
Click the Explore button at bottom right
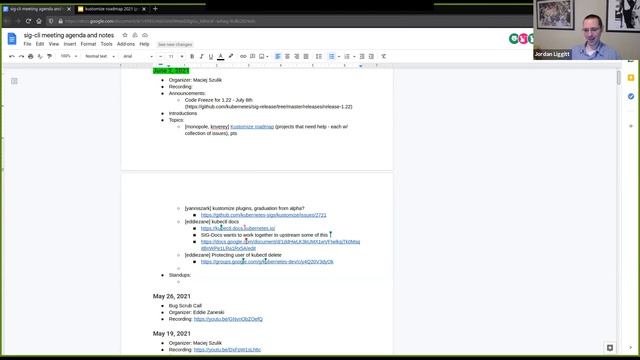[610, 348]
